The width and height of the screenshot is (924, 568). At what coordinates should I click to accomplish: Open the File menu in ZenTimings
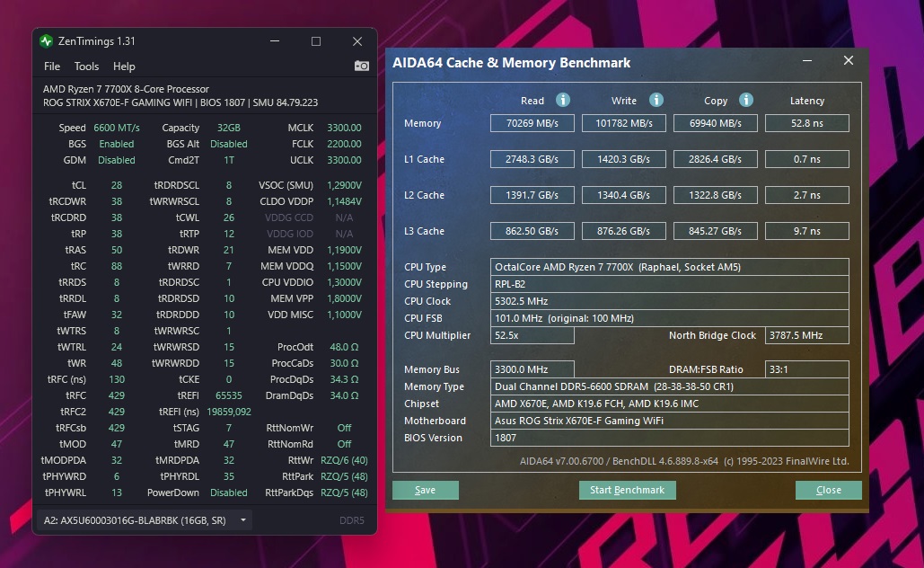(x=52, y=67)
